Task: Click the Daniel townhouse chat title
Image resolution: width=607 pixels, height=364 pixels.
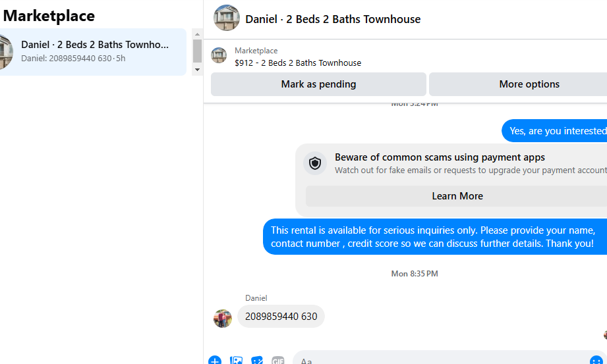Action: [x=333, y=19]
